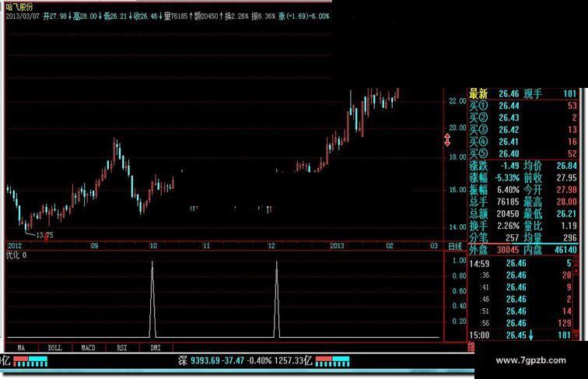Click the 涨幅 value -5.33%
This screenshot has width=588, height=379.
point(507,178)
